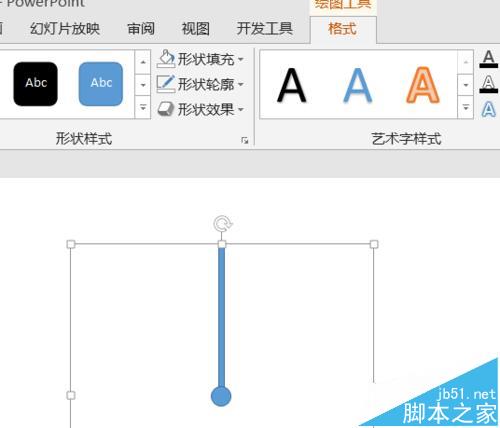500x428 pixels.
Task: Apply the orange outlined A WordArt style
Action: [x=423, y=85]
